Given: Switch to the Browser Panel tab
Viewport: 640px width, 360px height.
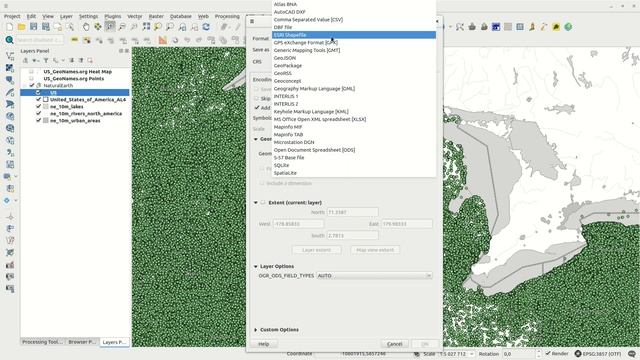Looking at the screenshot, I should pyautogui.click(x=81, y=342).
